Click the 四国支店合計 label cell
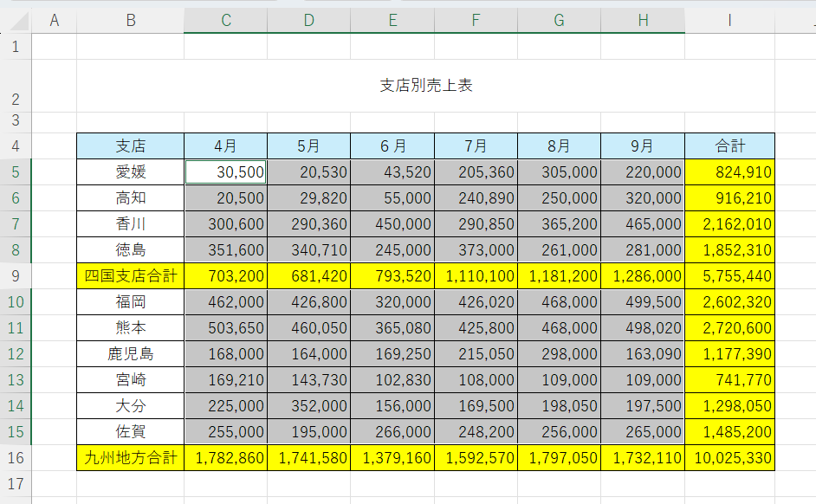Image resolution: width=816 pixels, height=504 pixels. (x=130, y=276)
